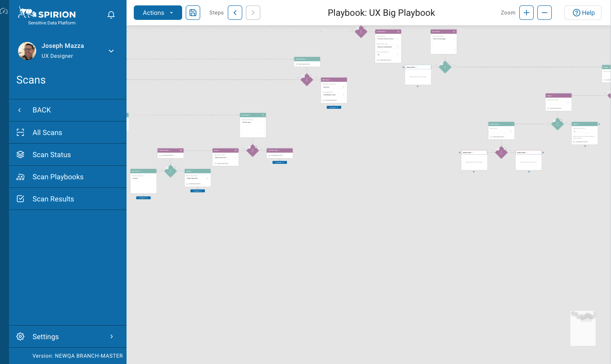Click the BACK link in the sidebar
The image size is (611, 364).
click(x=42, y=110)
